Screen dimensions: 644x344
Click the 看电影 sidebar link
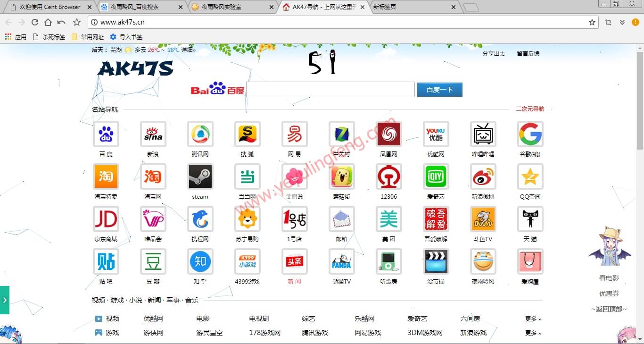click(x=609, y=278)
